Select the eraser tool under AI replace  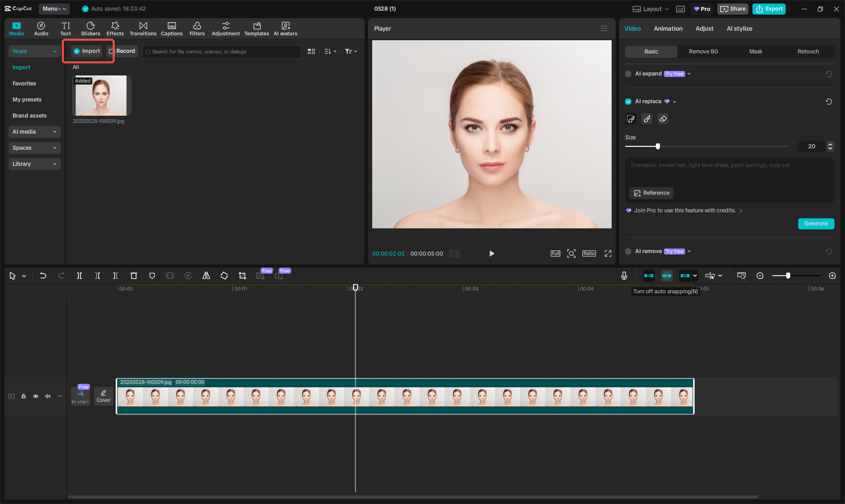pos(663,119)
